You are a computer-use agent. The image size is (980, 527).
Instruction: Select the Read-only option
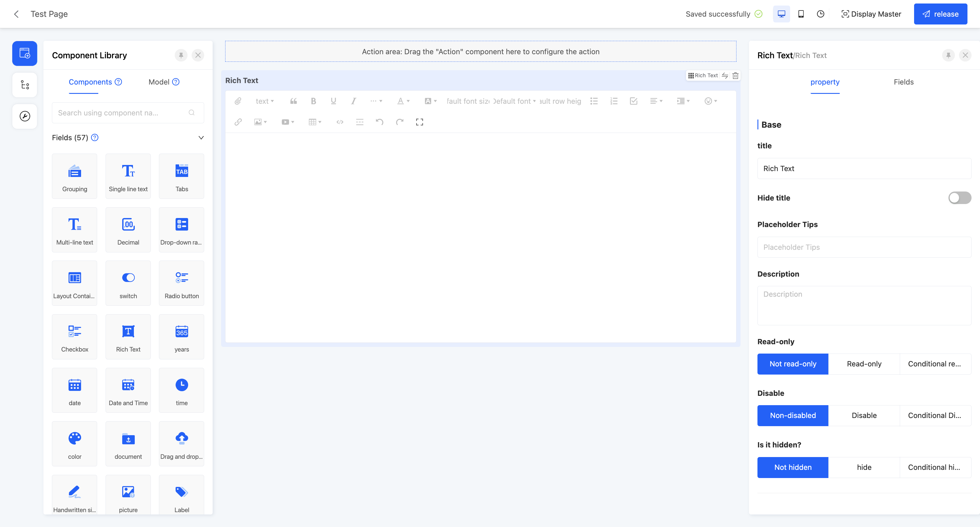(x=864, y=364)
